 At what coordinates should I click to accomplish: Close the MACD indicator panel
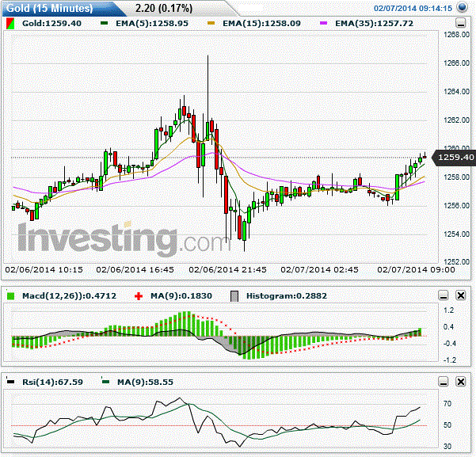tap(461, 295)
